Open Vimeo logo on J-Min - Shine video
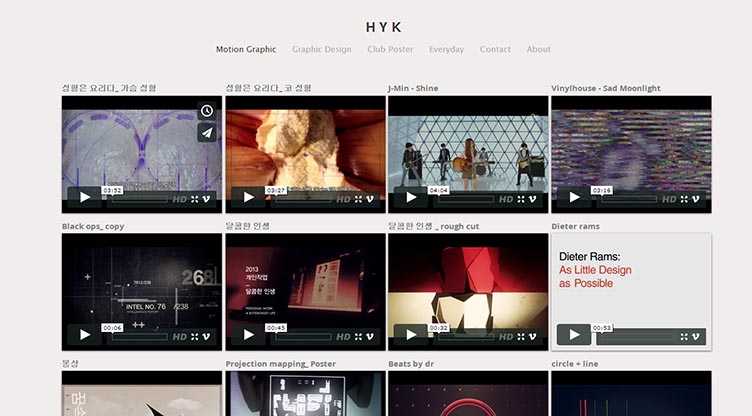This screenshot has width=752, height=416. point(532,199)
